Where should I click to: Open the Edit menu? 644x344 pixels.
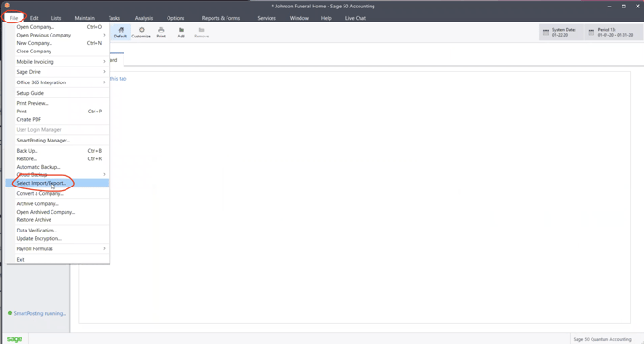34,18
